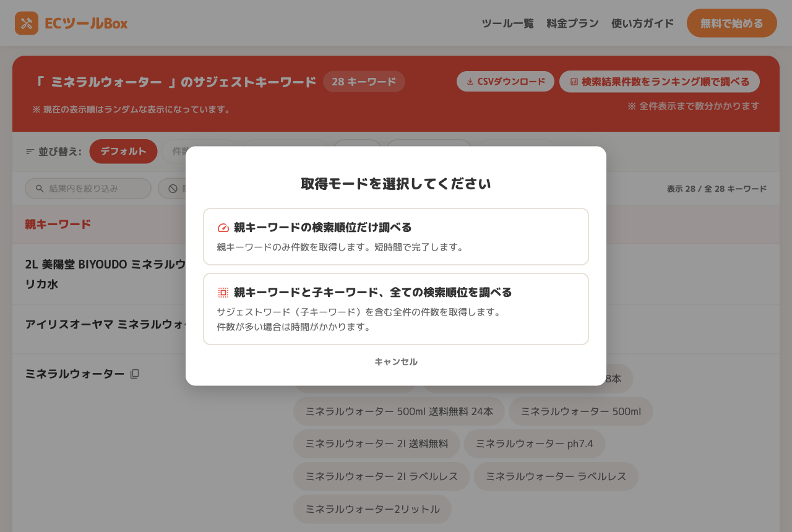This screenshot has width=792, height=532.
Task: Click the 28 キーワード badge
Action: coord(364,82)
